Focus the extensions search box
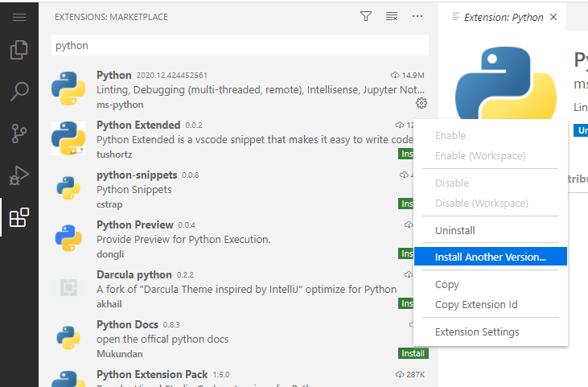 [x=240, y=45]
